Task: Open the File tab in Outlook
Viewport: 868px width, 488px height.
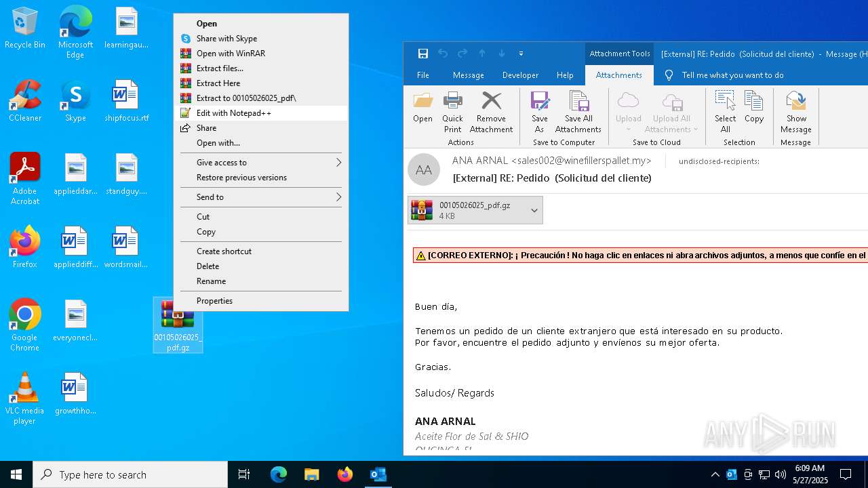Action: click(x=423, y=75)
